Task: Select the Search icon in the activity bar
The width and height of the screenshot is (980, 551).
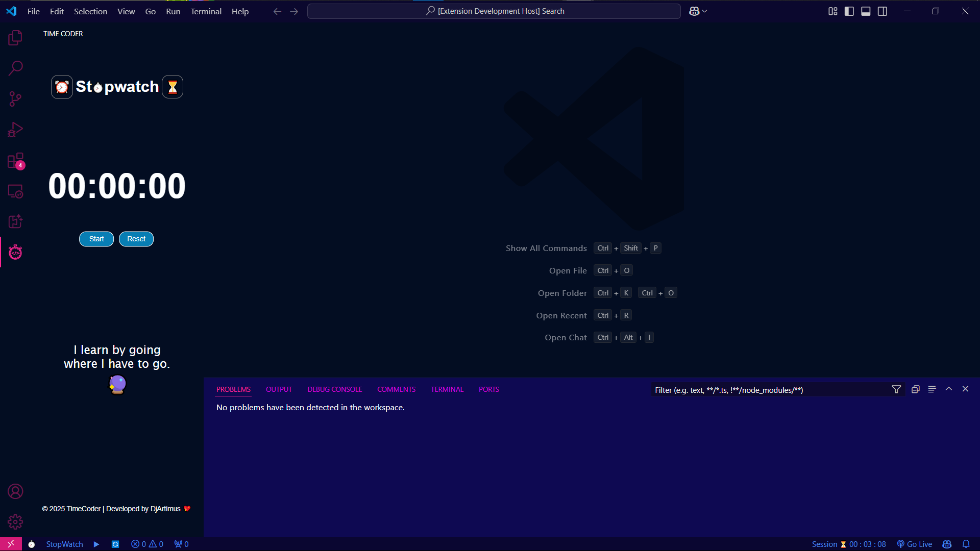Action: pyautogui.click(x=15, y=68)
